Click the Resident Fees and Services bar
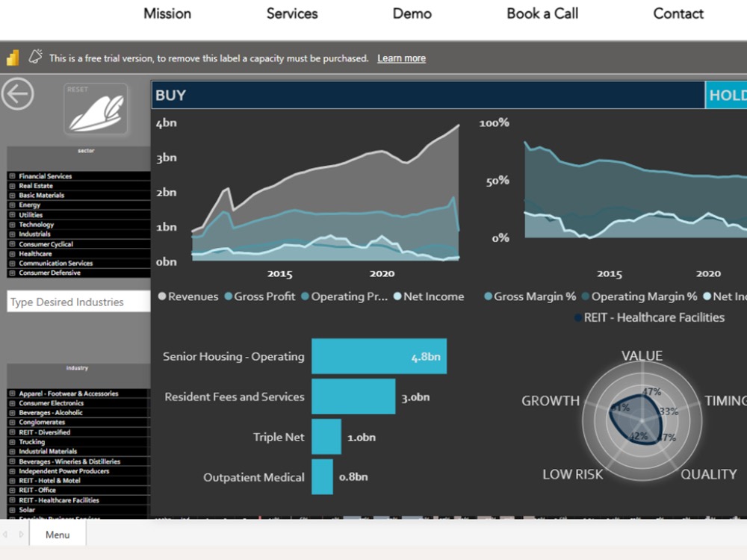747x560 pixels. (x=353, y=396)
